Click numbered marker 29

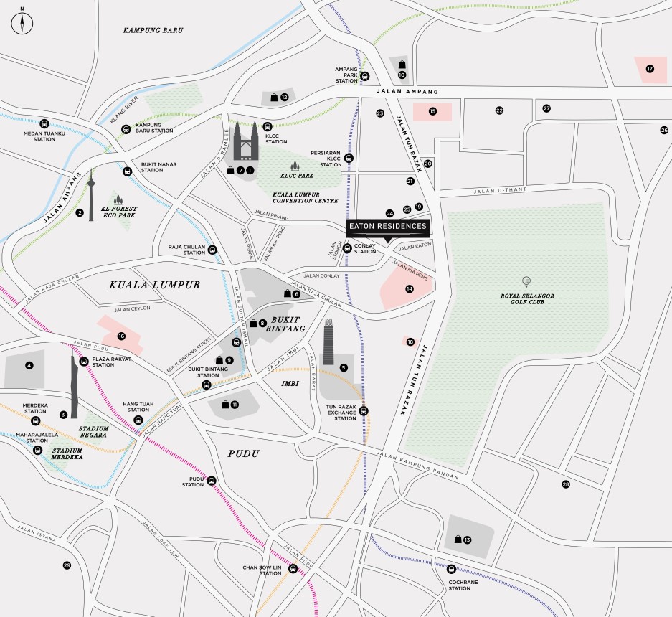click(67, 565)
